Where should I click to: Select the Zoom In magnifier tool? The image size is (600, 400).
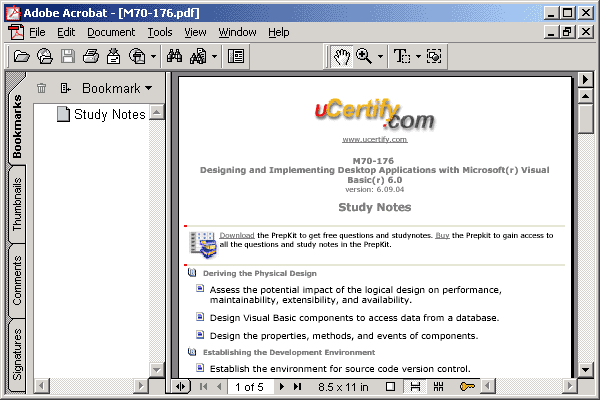[364, 57]
